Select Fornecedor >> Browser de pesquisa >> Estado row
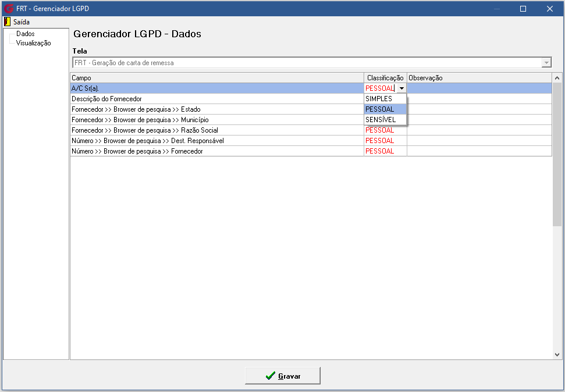The image size is (565, 392). (217, 109)
